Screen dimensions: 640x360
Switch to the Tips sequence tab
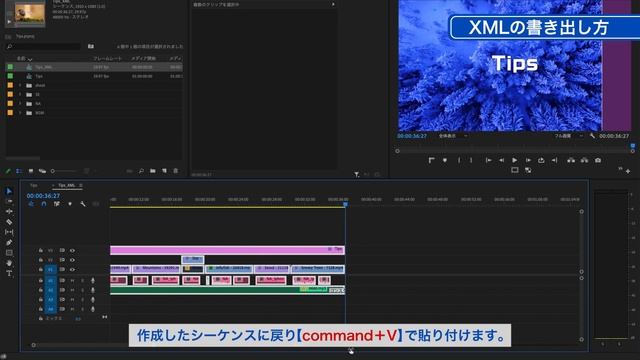(x=33, y=185)
